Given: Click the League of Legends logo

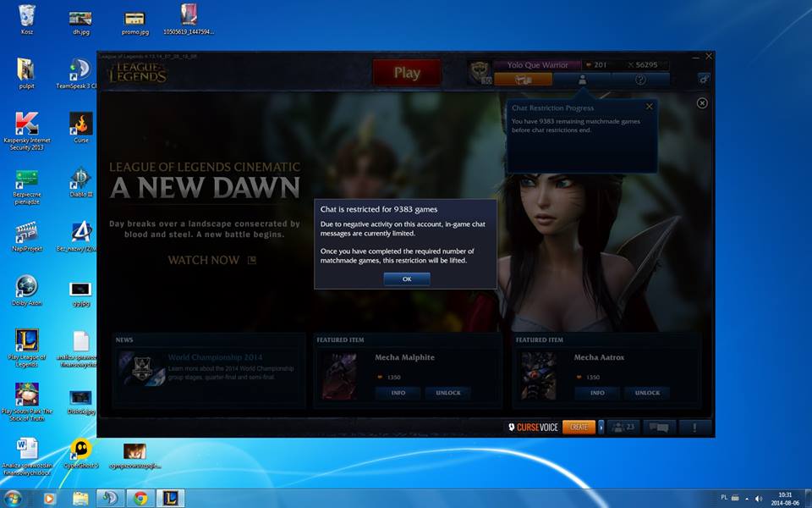Looking at the screenshot, I should (x=137, y=73).
